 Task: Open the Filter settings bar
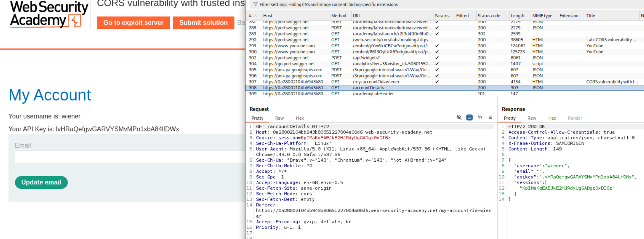click(328, 4)
